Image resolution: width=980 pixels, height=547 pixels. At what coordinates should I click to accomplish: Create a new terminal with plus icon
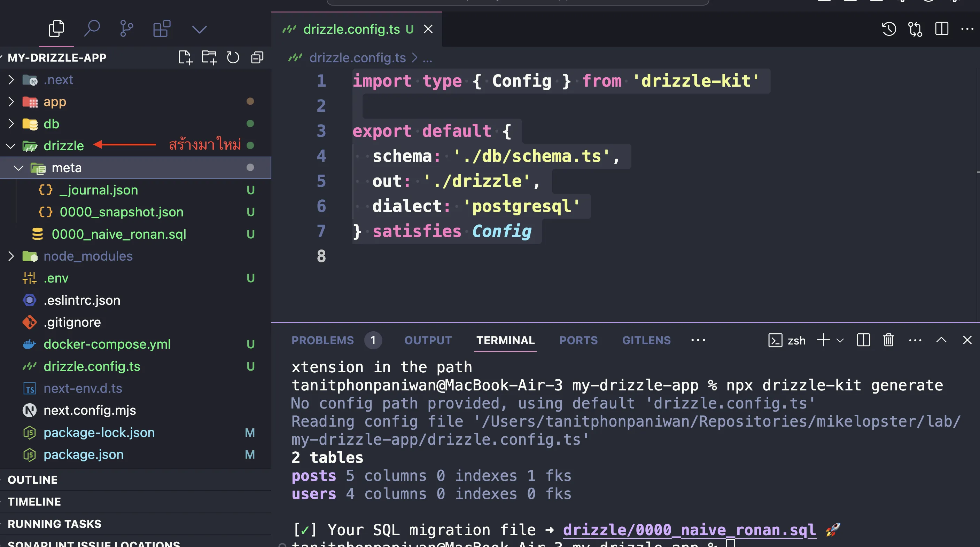[823, 340]
